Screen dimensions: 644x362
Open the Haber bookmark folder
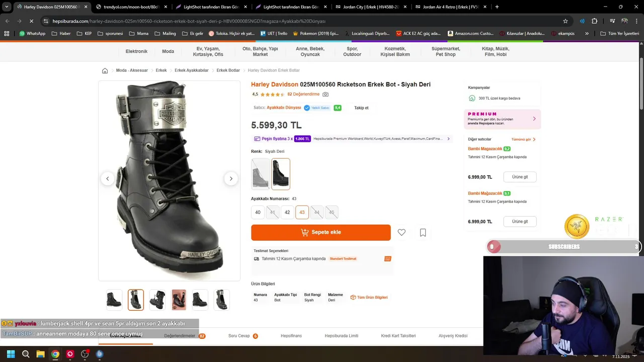61,34
